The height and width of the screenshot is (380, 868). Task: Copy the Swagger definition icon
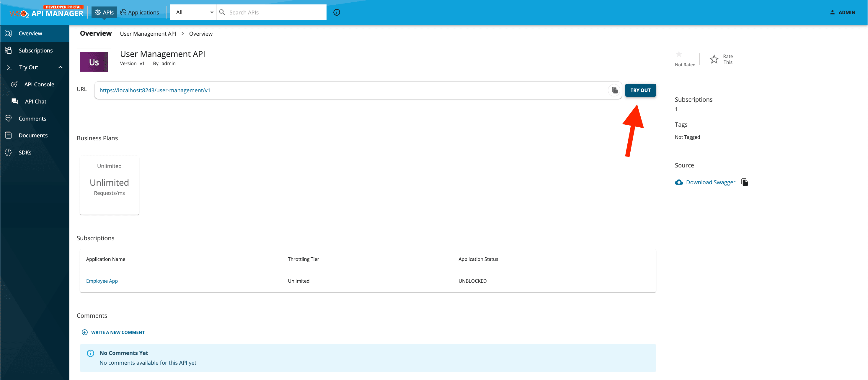click(x=745, y=182)
